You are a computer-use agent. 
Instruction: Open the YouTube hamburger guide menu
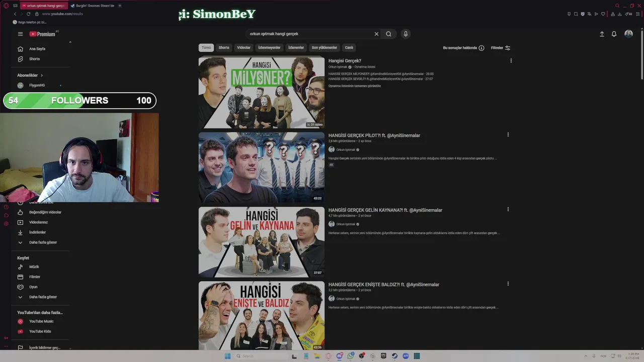pos(20,34)
